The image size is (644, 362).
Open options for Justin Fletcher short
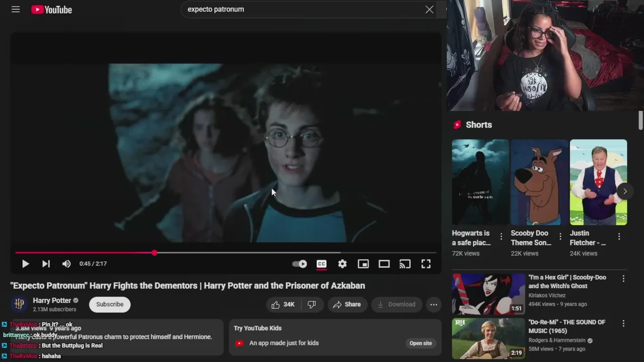tap(619, 236)
